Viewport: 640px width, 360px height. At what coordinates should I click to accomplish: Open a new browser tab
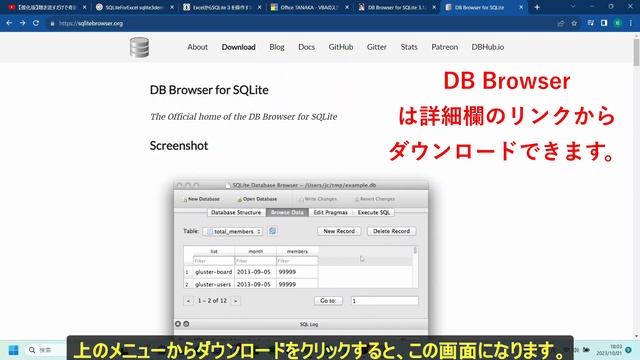[537, 7]
